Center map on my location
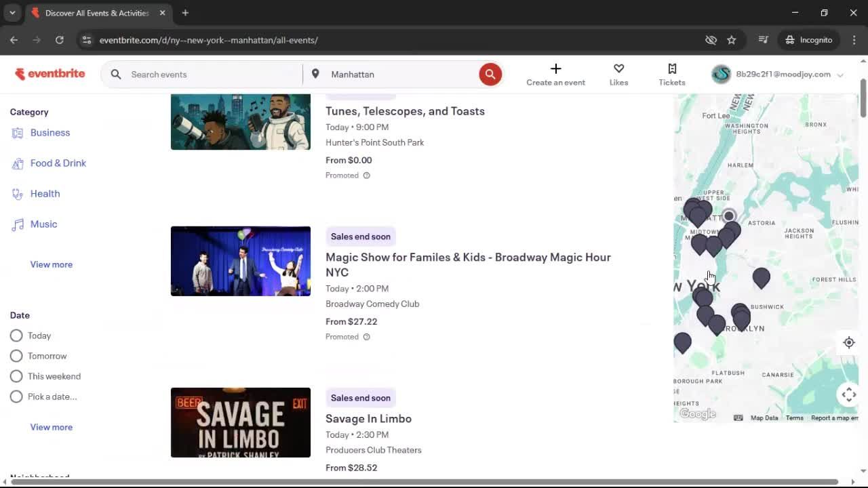Image resolution: width=868 pixels, height=488 pixels. 849,342
